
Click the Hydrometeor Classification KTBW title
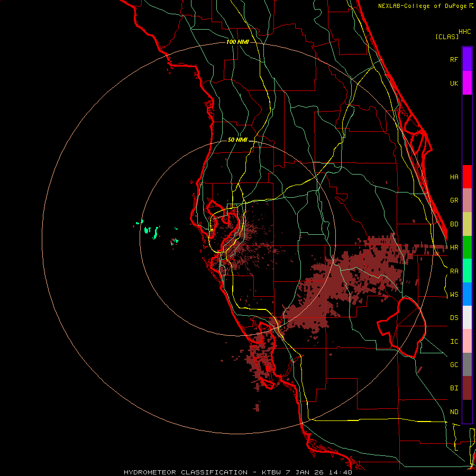(x=237, y=472)
